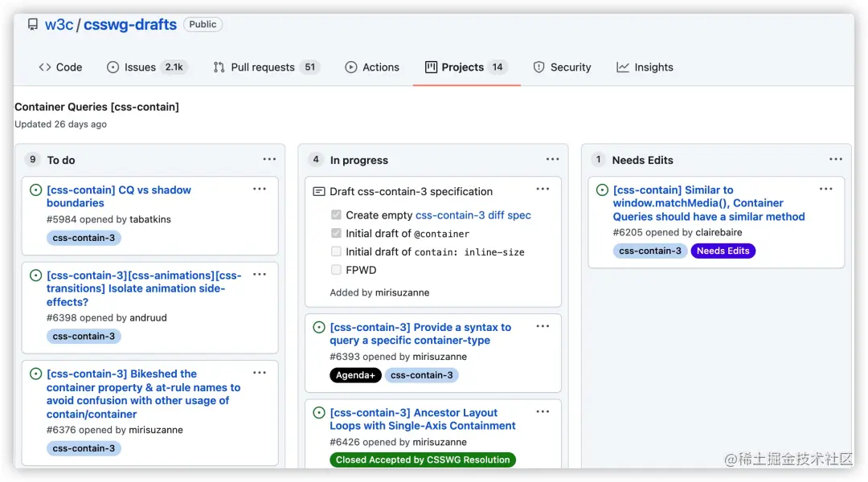868x482 pixels.
Task: Click the repository book icon beside w3c
Action: 33,24
